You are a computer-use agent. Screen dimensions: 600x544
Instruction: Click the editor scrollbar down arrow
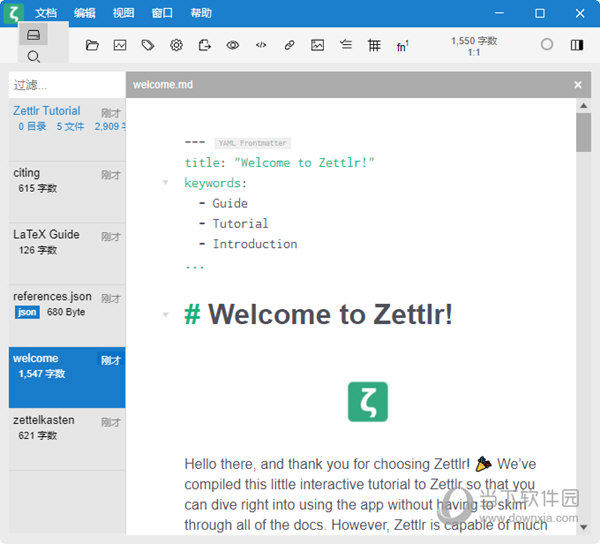(584, 527)
